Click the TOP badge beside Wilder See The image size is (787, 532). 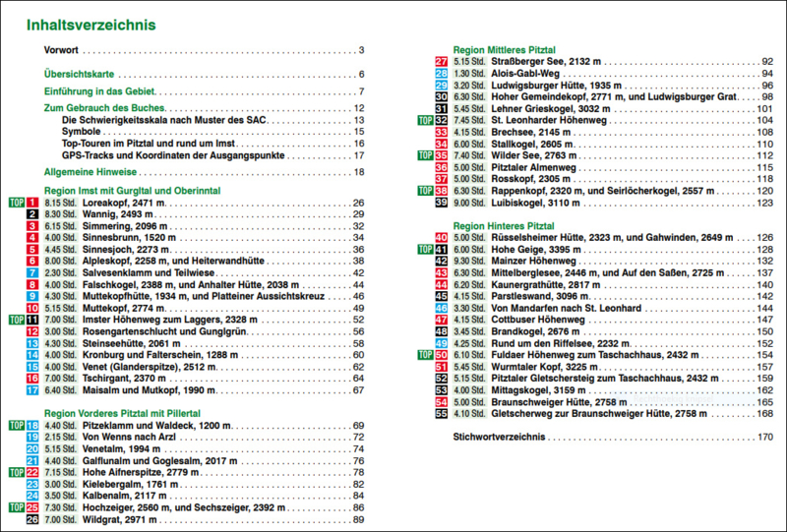point(426,155)
